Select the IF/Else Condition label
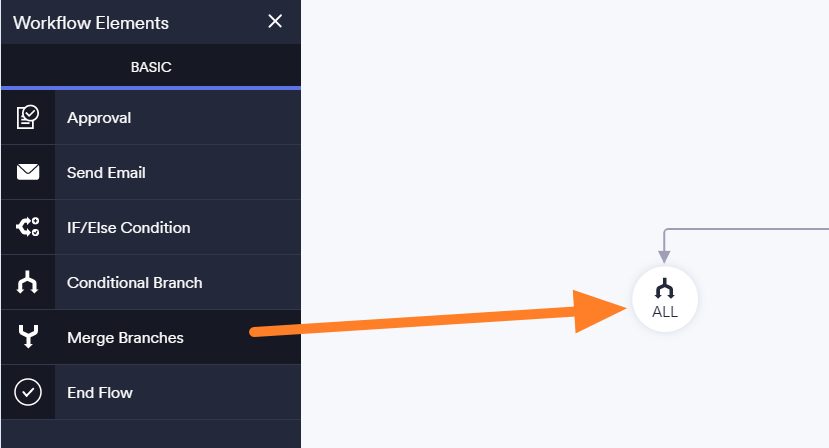 [128, 228]
